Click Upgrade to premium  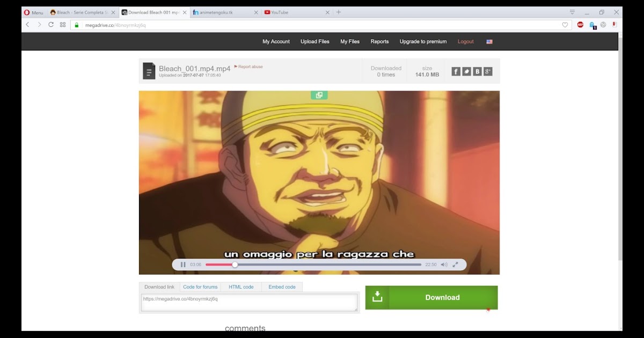click(x=423, y=41)
